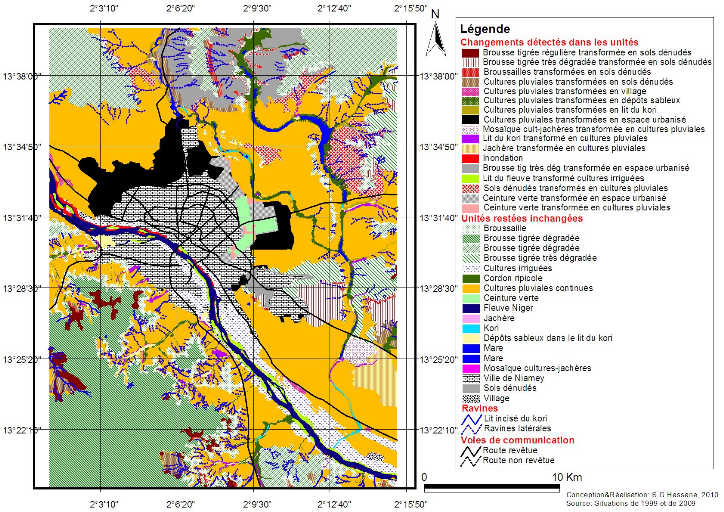Click the black scale bar
Viewport: 724px width, 512px height.
[492, 488]
